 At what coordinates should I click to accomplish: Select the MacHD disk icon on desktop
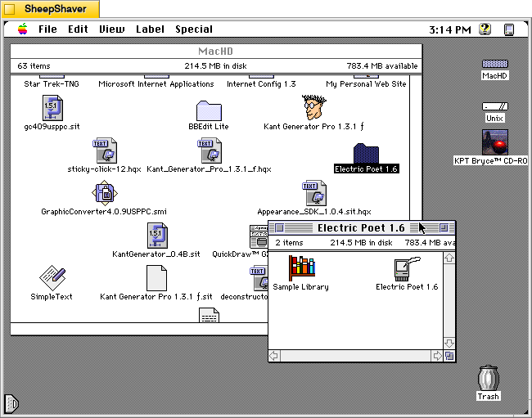pyautogui.click(x=494, y=64)
